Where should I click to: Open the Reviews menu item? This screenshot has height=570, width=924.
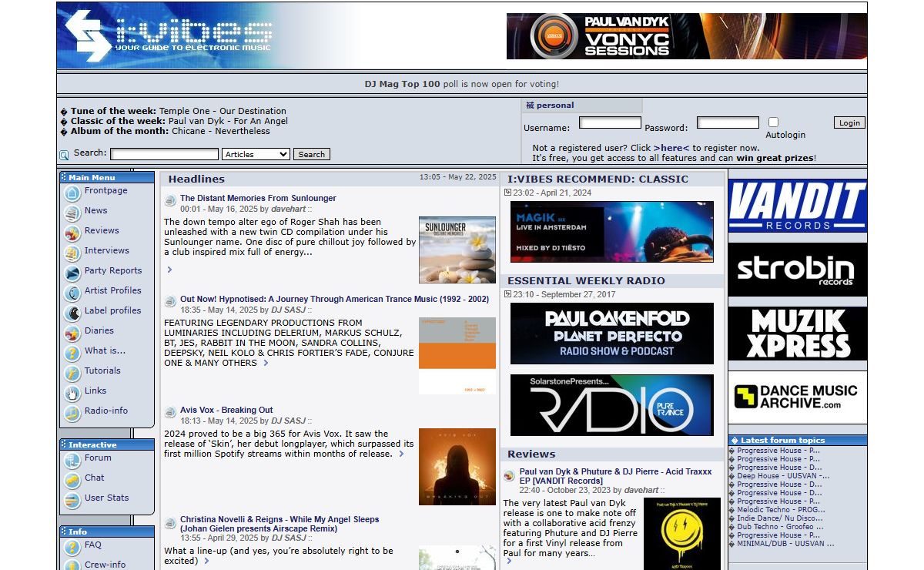tap(102, 230)
